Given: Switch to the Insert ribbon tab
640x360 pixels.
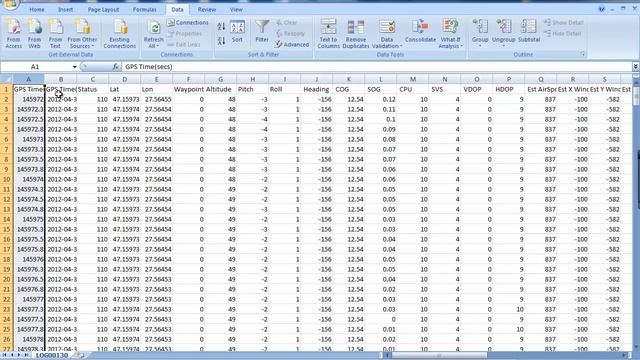Looking at the screenshot, I should click(x=65, y=9).
